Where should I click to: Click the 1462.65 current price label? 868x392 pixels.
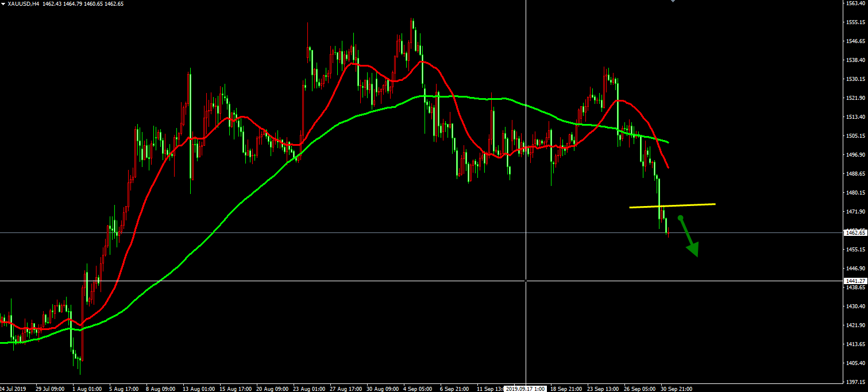tap(855, 232)
